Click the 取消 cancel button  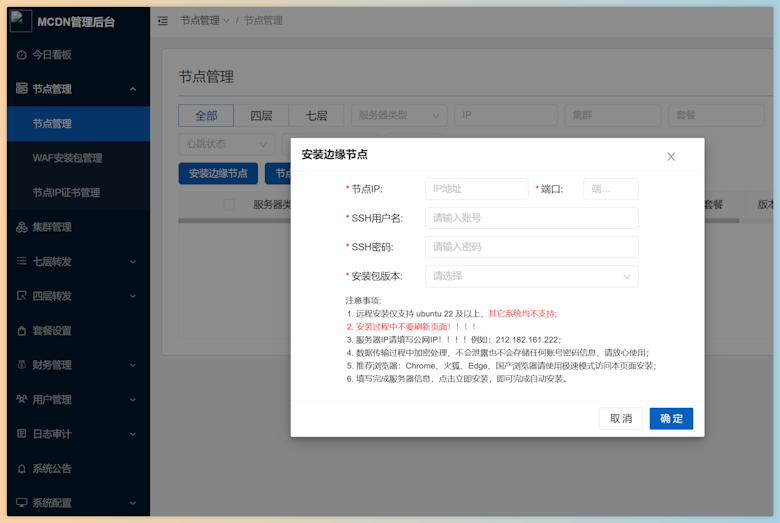(621, 418)
